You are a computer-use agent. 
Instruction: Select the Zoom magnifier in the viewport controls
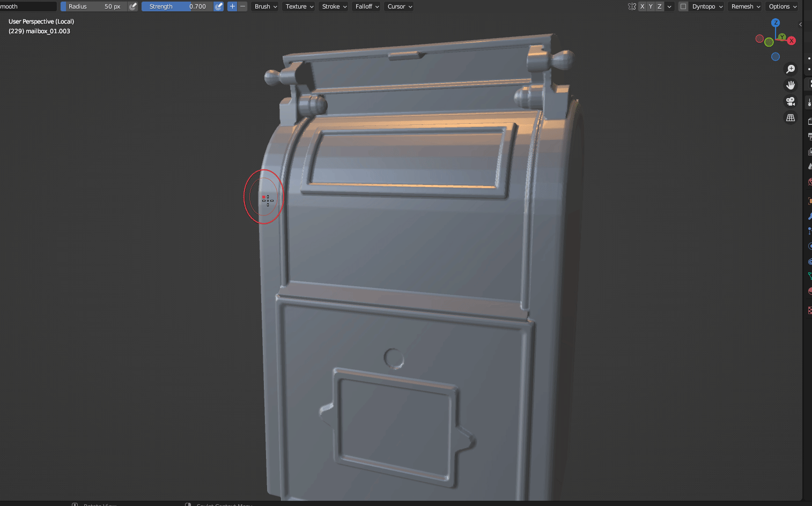tap(791, 69)
